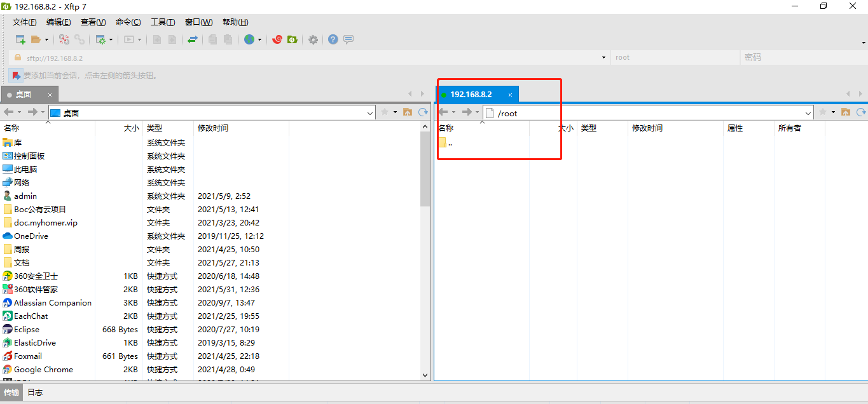Click the New Session toolbar icon
The width and height of the screenshot is (868, 404).
[20, 39]
